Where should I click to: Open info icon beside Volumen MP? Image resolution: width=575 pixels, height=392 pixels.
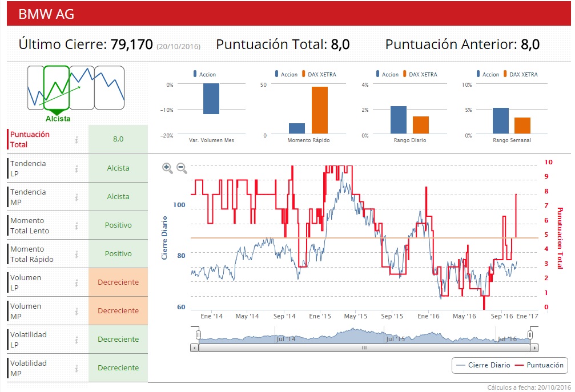(77, 312)
